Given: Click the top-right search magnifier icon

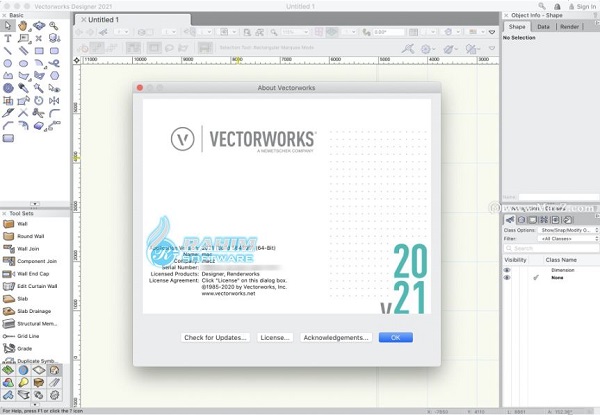Looking at the screenshot, I should (542, 6).
